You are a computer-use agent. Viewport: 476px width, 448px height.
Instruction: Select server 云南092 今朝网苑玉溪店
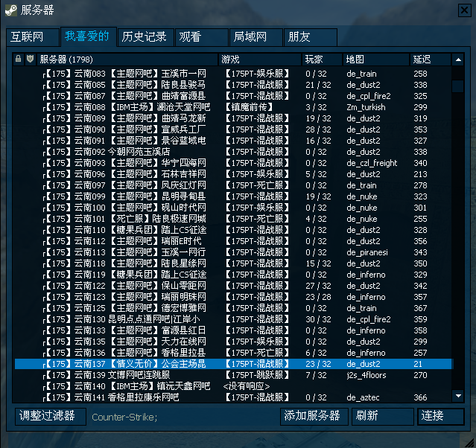(233, 152)
